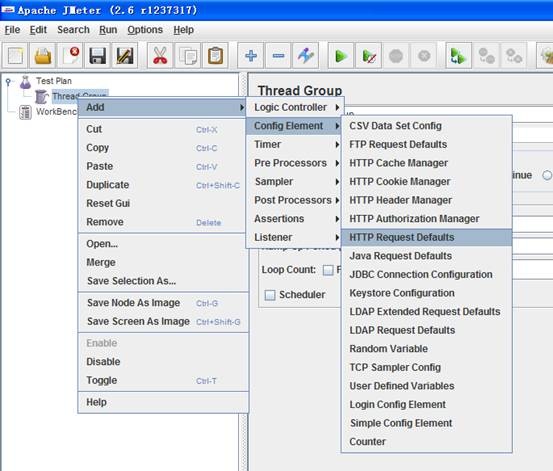Choose HTTP Authorization Manager
This screenshot has height=471, width=553.
[427, 219]
